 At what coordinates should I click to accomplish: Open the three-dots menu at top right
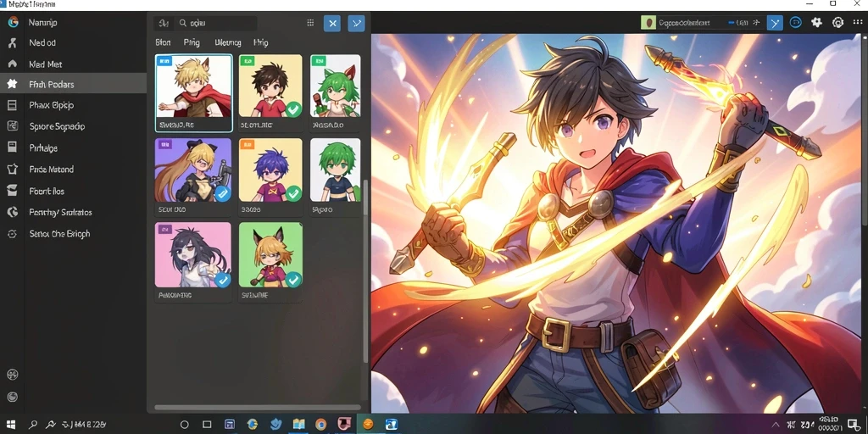(x=858, y=22)
